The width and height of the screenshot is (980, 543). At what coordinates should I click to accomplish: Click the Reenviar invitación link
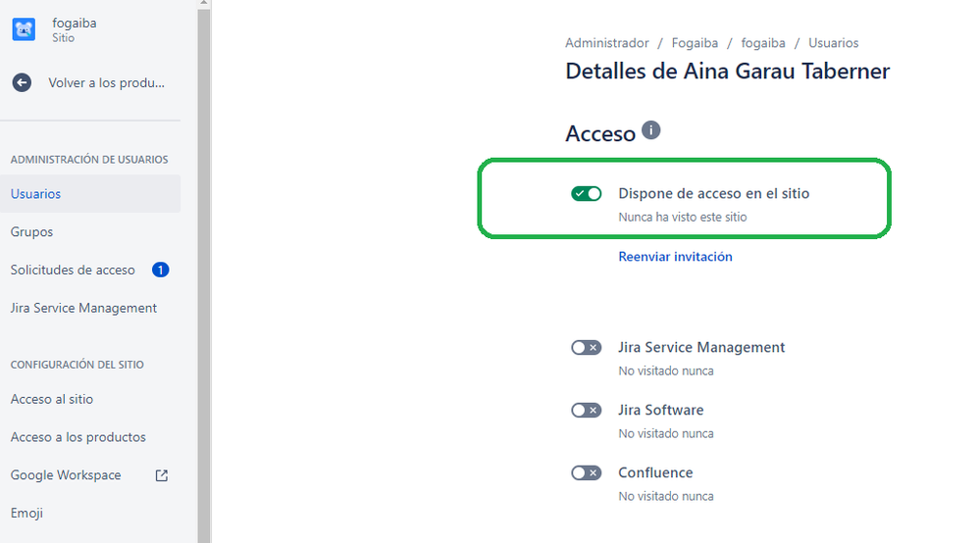coord(675,257)
